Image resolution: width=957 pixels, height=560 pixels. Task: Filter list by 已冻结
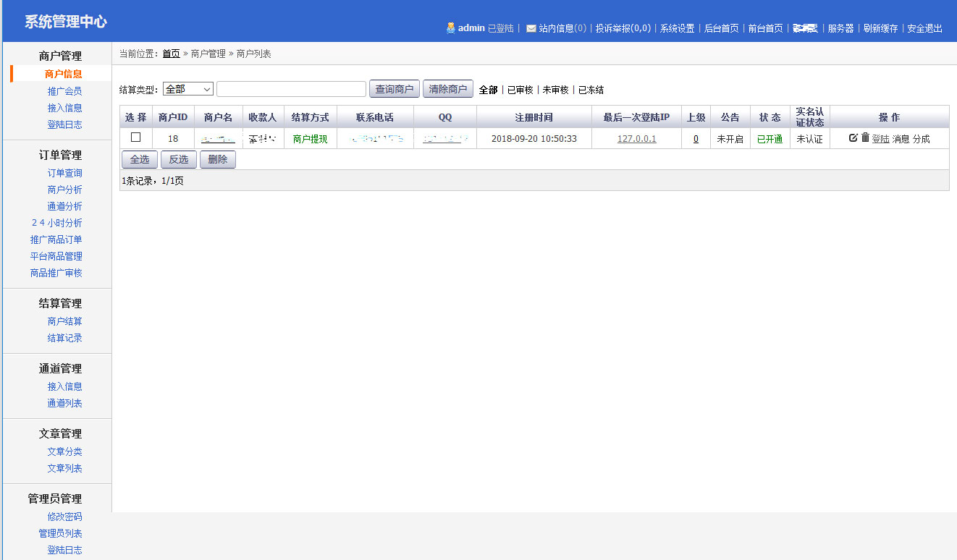point(591,90)
